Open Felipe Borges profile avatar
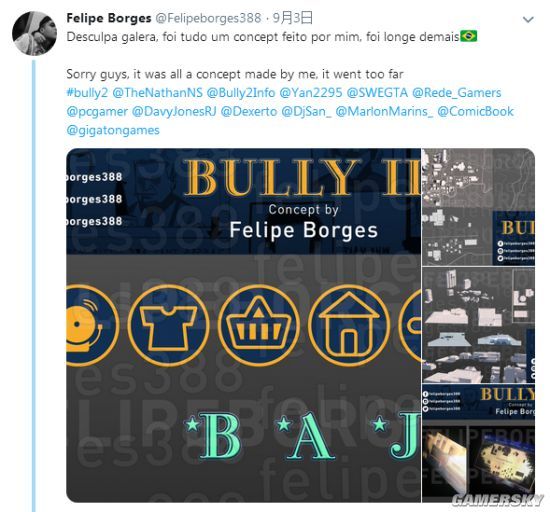Image resolution: width=550 pixels, height=512 pixels. pos(34,33)
